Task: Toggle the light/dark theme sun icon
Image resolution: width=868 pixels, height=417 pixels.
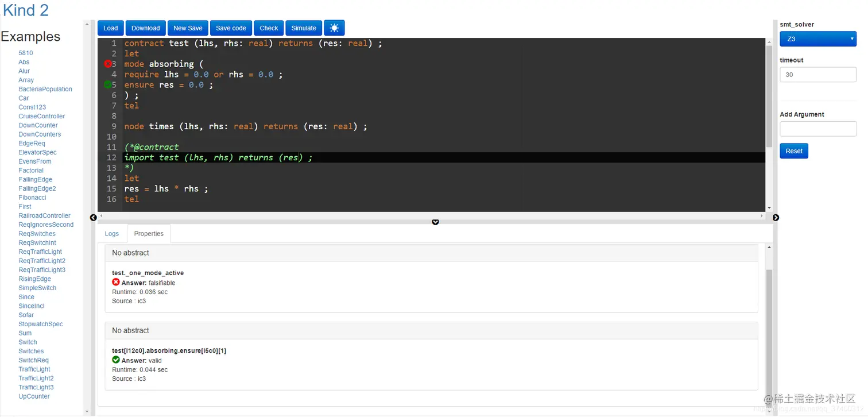Action: pos(334,28)
